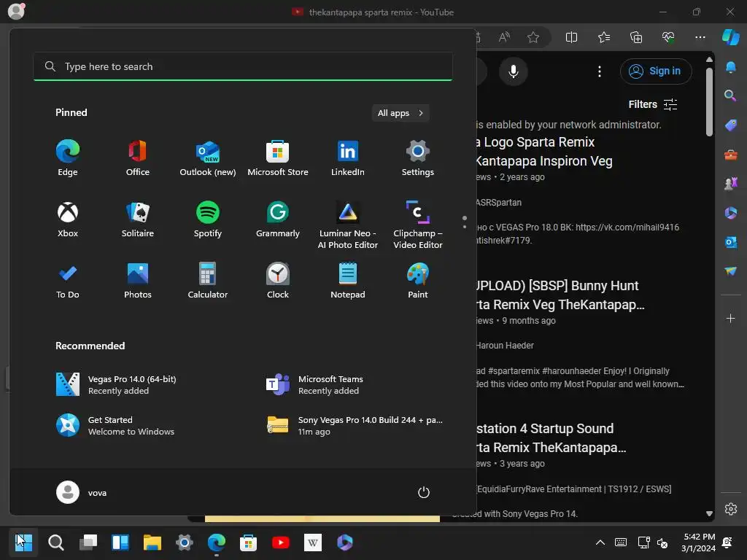This screenshot has width=747, height=560.
Task: Open File Explorer from taskbar
Action: (152, 542)
